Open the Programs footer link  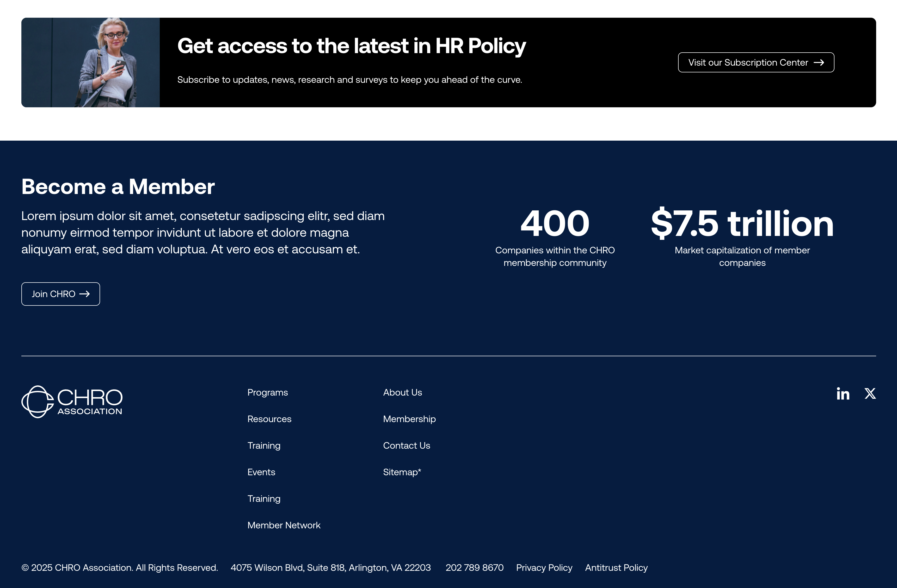pyautogui.click(x=268, y=392)
